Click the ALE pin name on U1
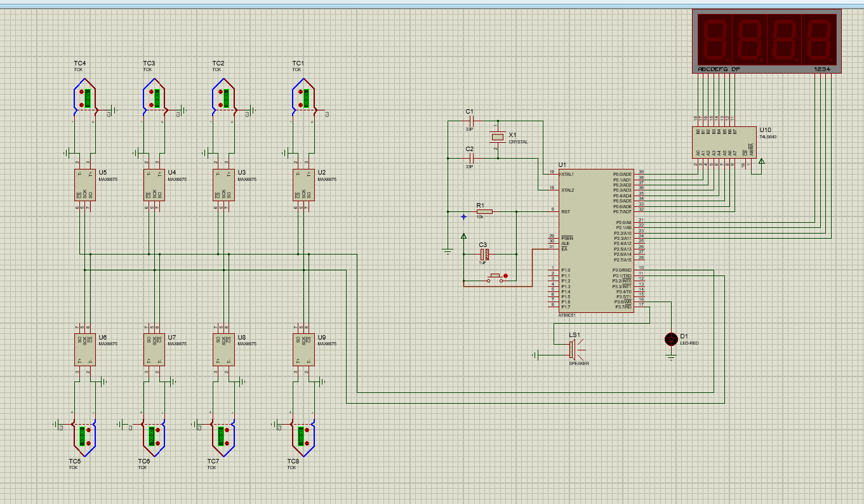Screen dimensions: 864x504 565,243
